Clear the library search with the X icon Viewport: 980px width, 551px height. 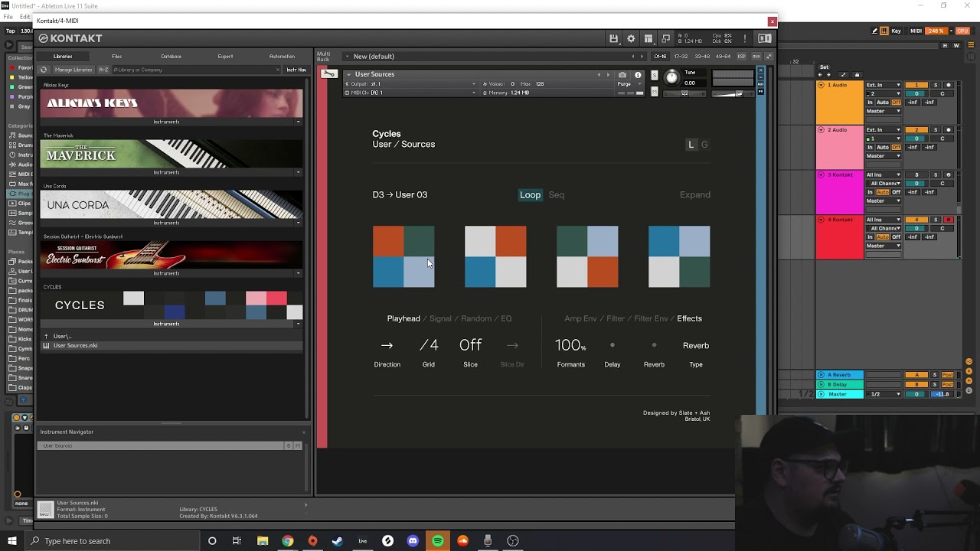click(x=278, y=70)
